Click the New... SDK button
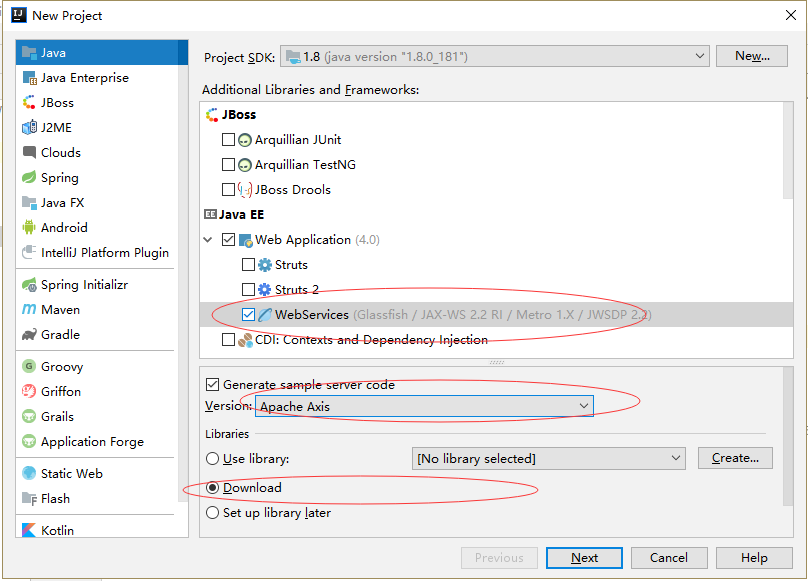 click(x=752, y=56)
